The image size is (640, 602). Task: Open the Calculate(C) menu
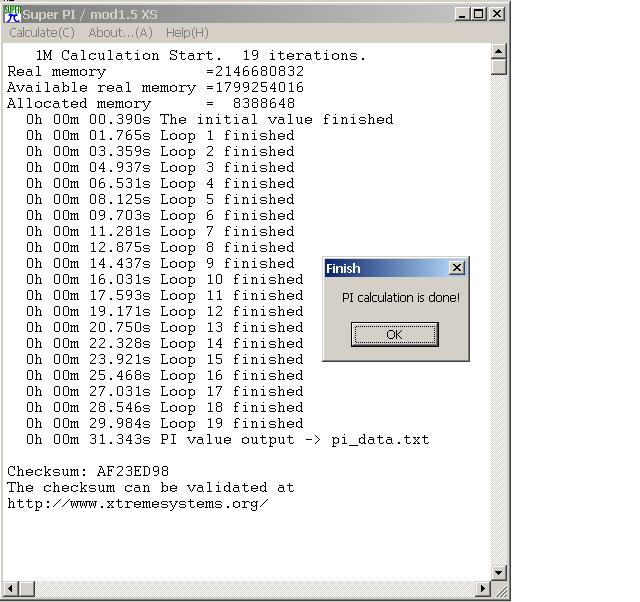(x=42, y=33)
